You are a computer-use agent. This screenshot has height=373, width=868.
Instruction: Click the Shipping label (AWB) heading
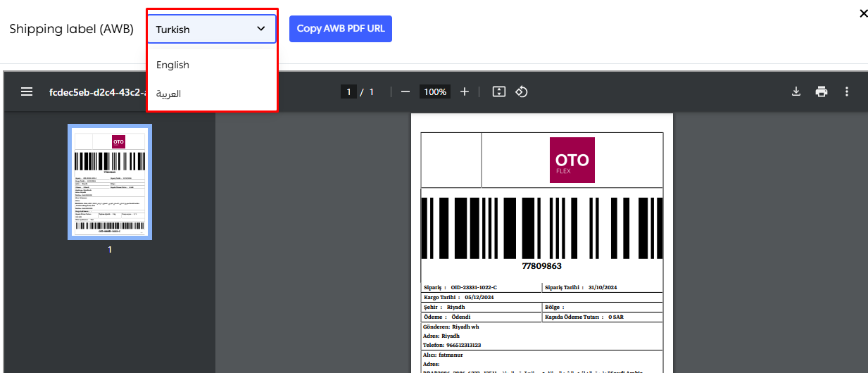click(71, 30)
